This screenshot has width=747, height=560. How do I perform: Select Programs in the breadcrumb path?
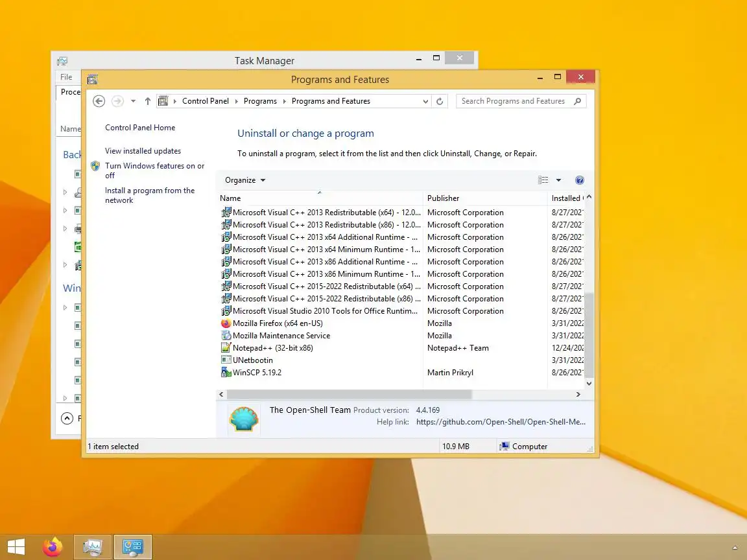pyautogui.click(x=260, y=101)
